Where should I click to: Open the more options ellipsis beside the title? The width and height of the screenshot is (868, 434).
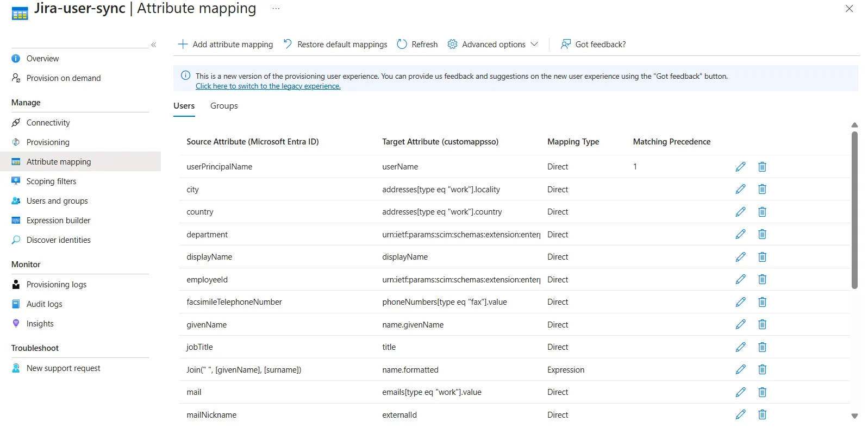pos(276,9)
